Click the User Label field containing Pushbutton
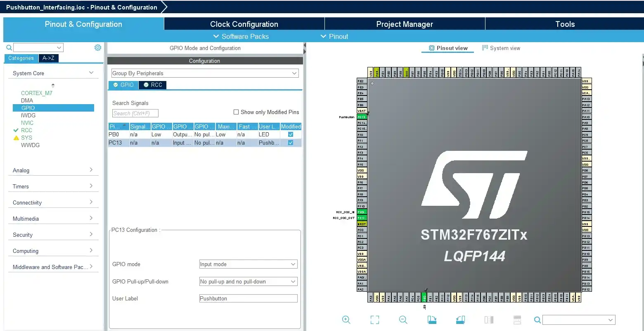This screenshot has height=331, width=644. [249, 298]
